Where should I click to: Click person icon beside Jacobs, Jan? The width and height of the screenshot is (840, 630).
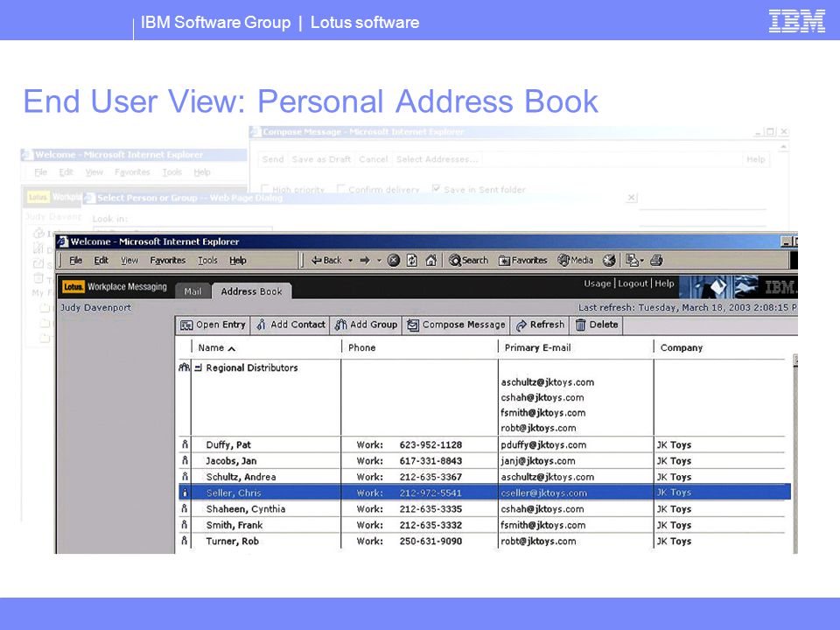click(x=185, y=460)
